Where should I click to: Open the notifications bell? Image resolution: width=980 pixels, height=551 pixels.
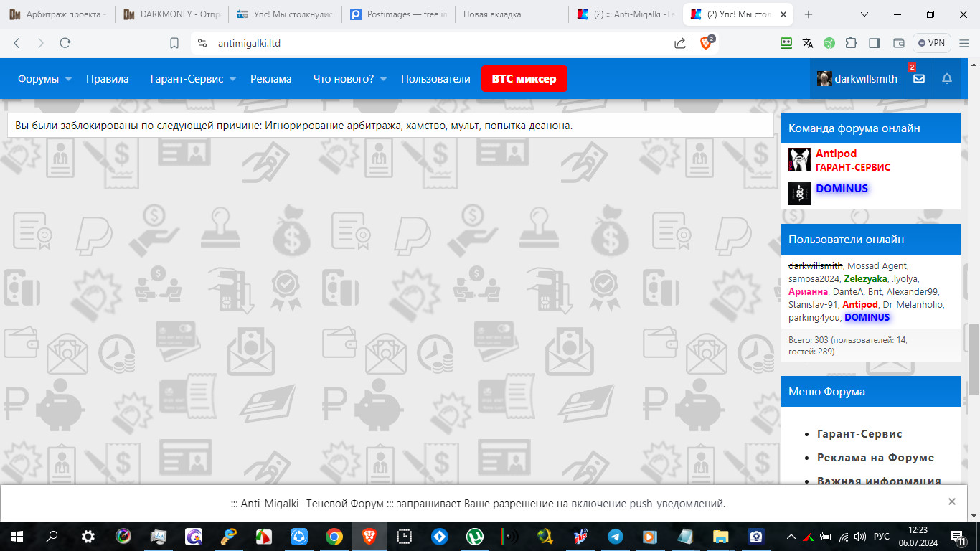(x=947, y=79)
